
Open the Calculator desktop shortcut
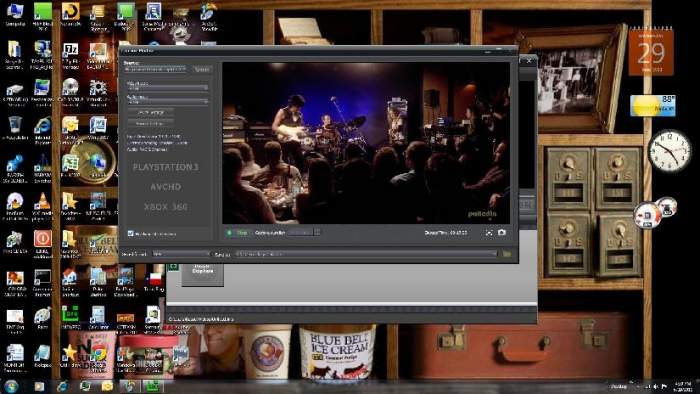[98, 319]
